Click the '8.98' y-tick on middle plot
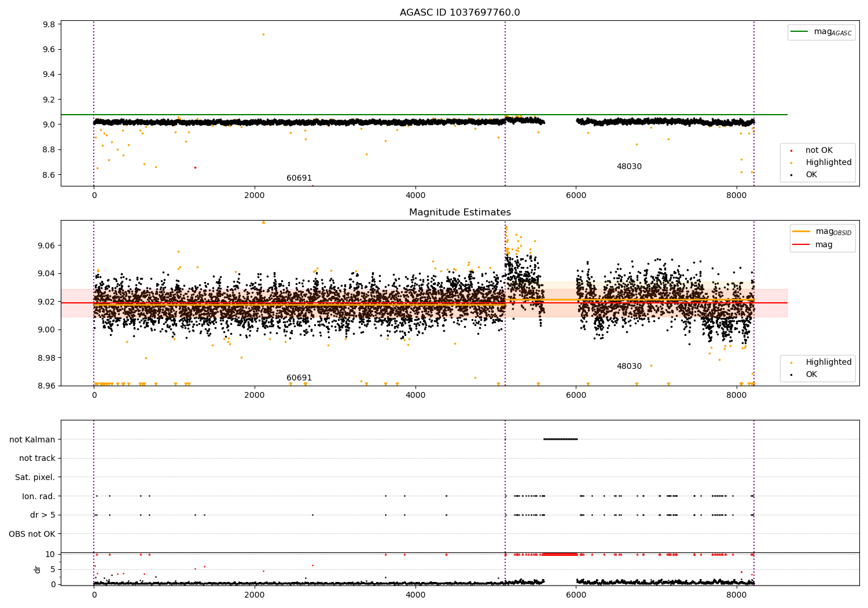The width and height of the screenshot is (868, 608). [47, 358]
